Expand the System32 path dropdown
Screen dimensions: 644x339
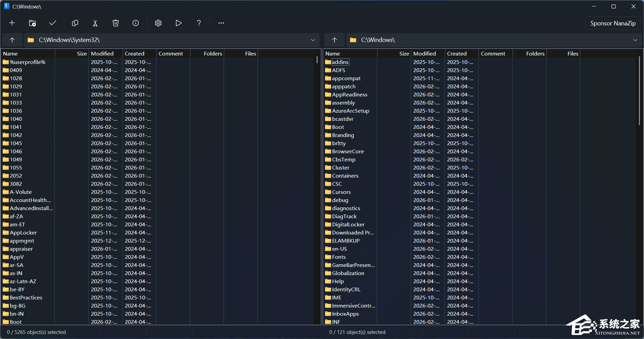(313, 40)
